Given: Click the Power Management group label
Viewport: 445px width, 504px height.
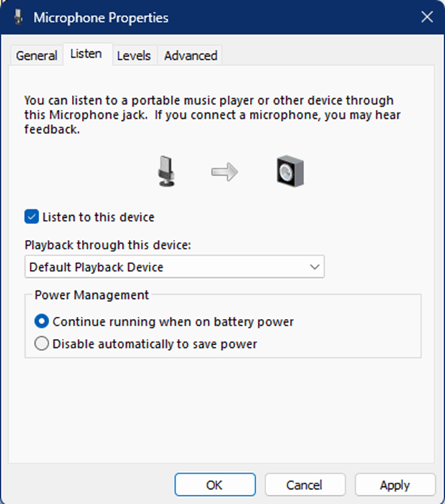Looking at the screenshot, I should [x=92, y=295].
